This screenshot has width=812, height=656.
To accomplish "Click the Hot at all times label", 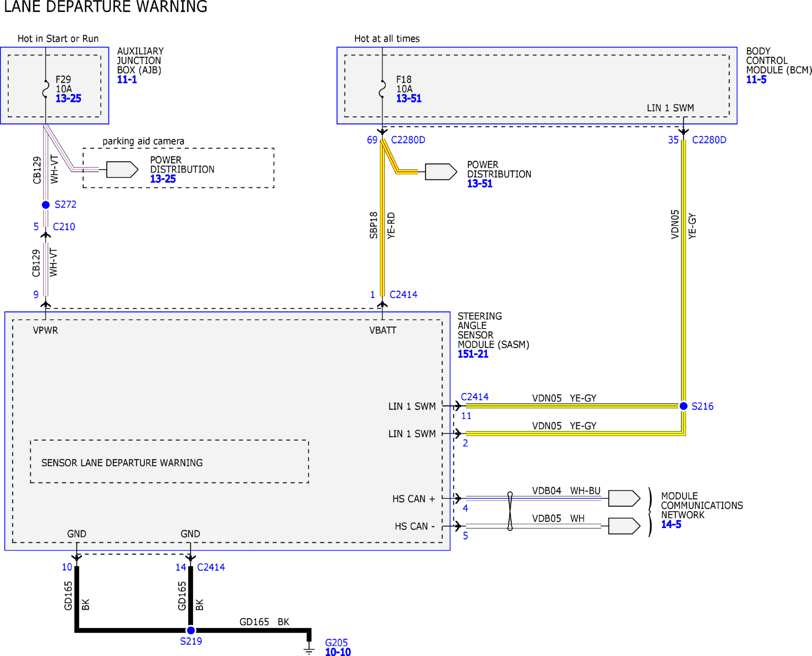I will [x=387, y=39].
